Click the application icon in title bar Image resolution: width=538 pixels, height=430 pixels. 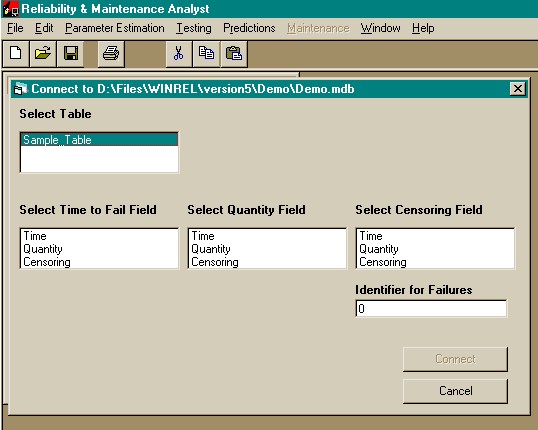point(11,9)
